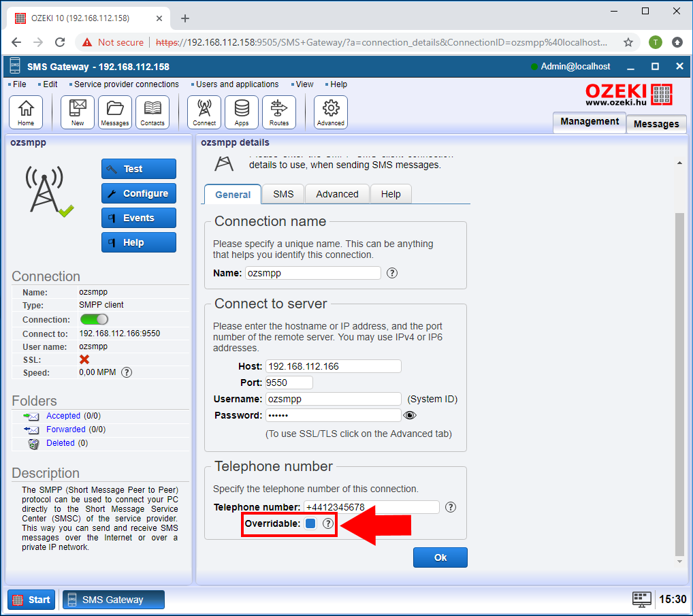Tick the Overridable checkbox
The image size is (693, 616).
coord(310,523)
